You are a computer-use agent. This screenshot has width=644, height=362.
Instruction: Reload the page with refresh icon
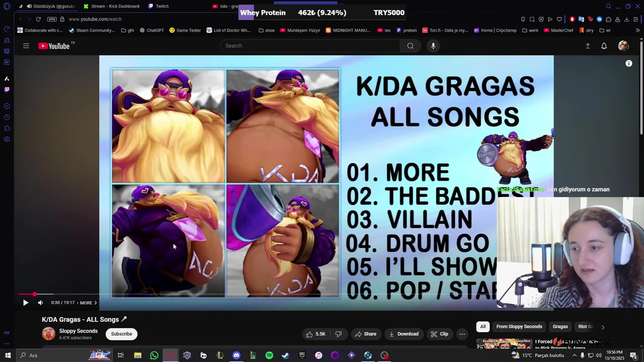[38, 19]
